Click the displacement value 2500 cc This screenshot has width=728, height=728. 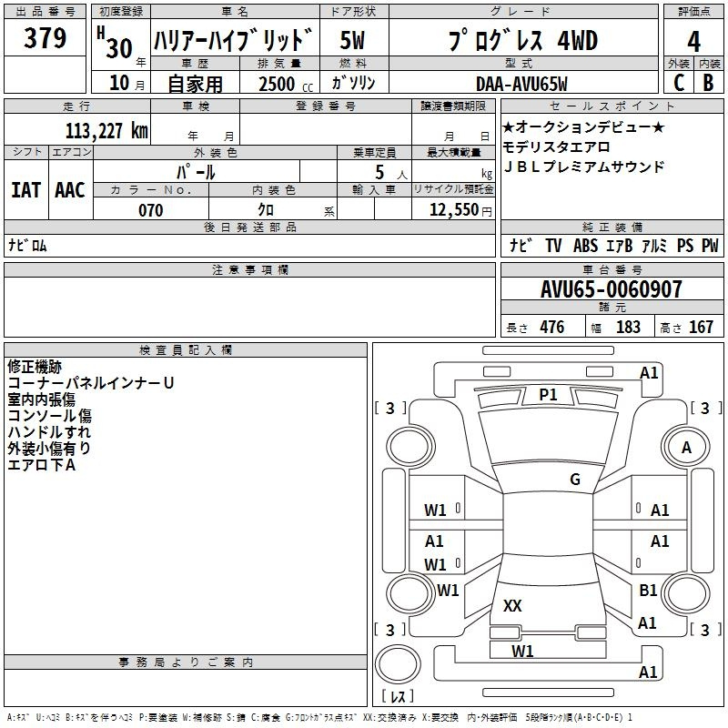coord(286,84)
